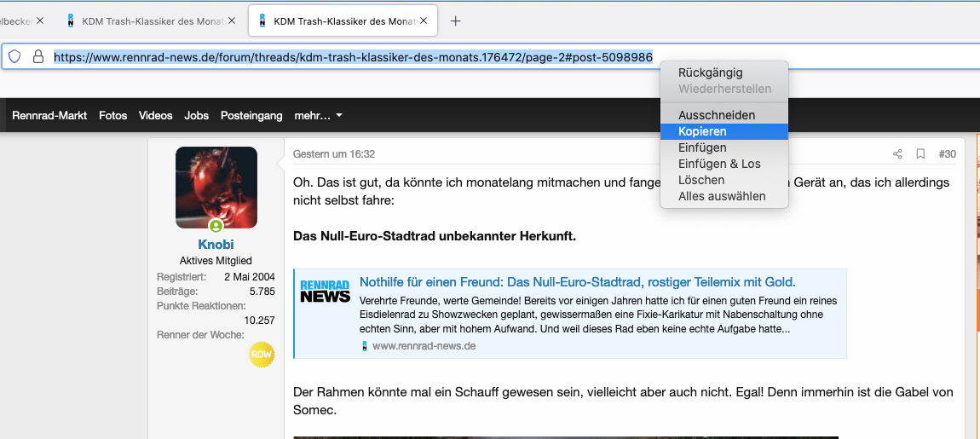Close the active KDM Trash-Klassiker tab
The image size is (980, 439).
click(426, 21)
